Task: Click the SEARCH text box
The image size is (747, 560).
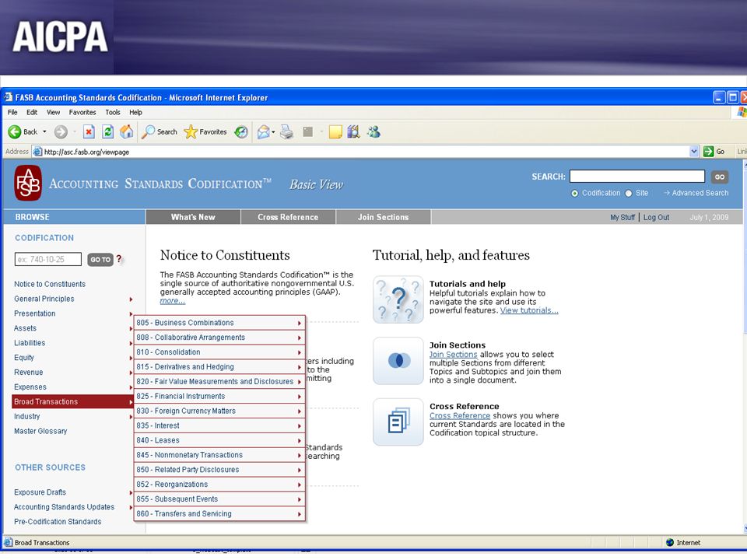Action: pyautogui.click(x=637, y=177)
